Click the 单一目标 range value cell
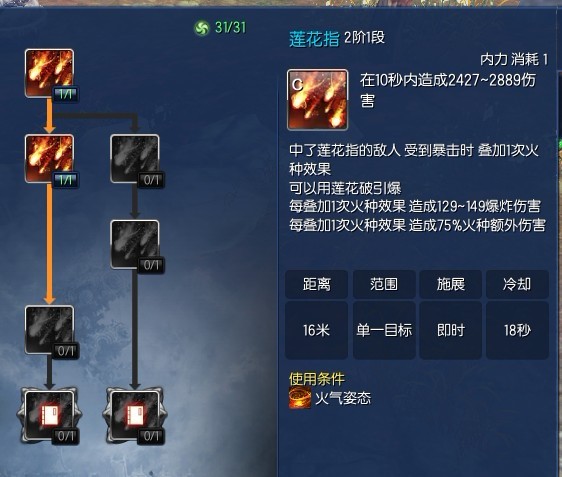The height and width of the screenshot is (477, 562). 384,330
